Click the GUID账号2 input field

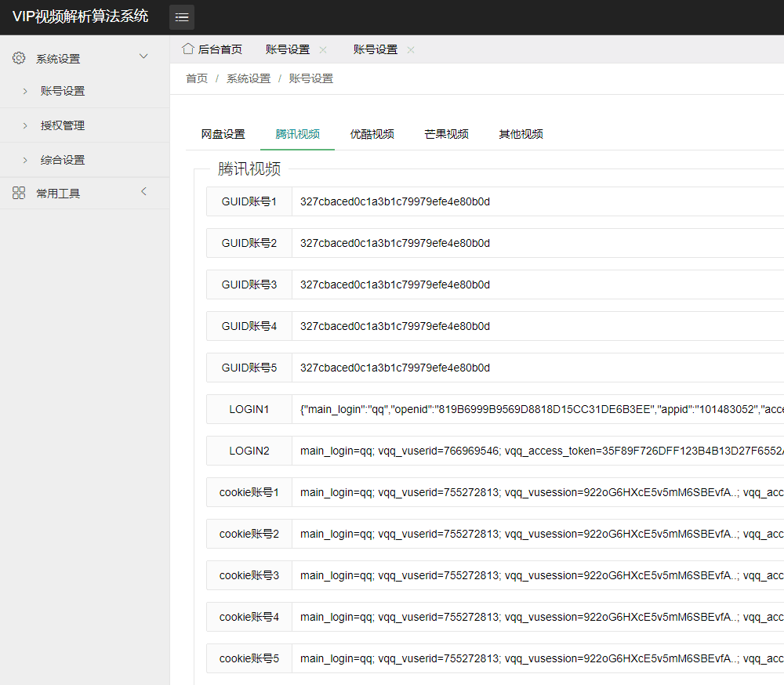[538, 243]
